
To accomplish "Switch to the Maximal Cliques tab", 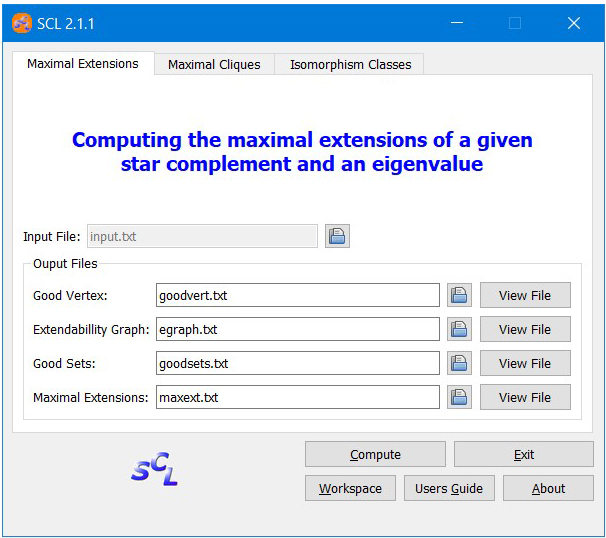I will click(214, 64).
